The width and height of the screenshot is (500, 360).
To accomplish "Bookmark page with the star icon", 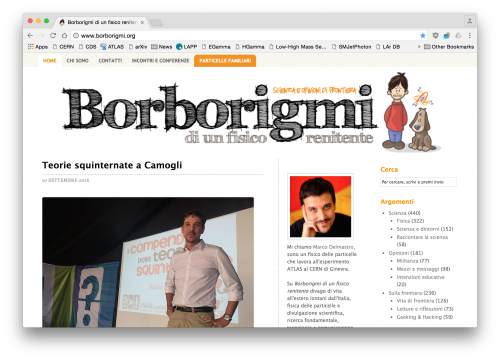I will [423, 35].
